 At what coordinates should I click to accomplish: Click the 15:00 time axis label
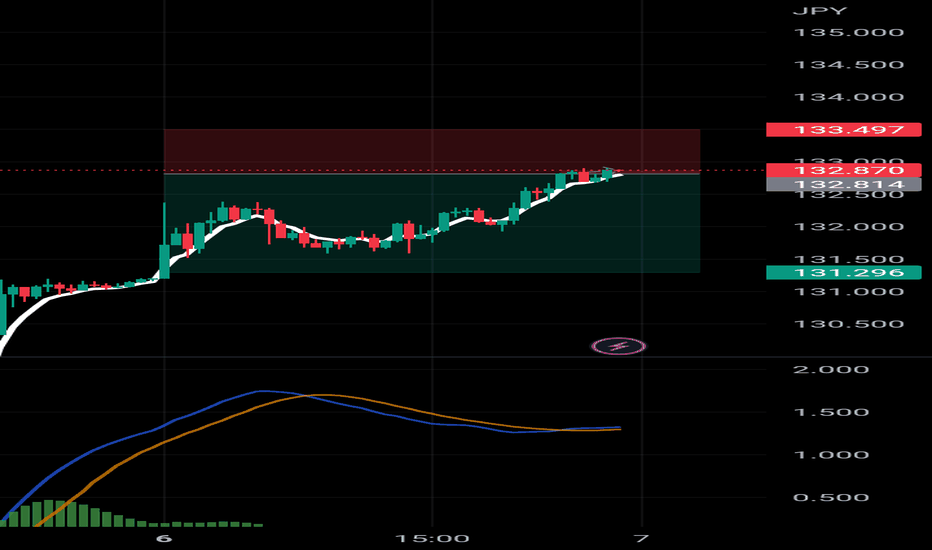click(x=432, y=539)
